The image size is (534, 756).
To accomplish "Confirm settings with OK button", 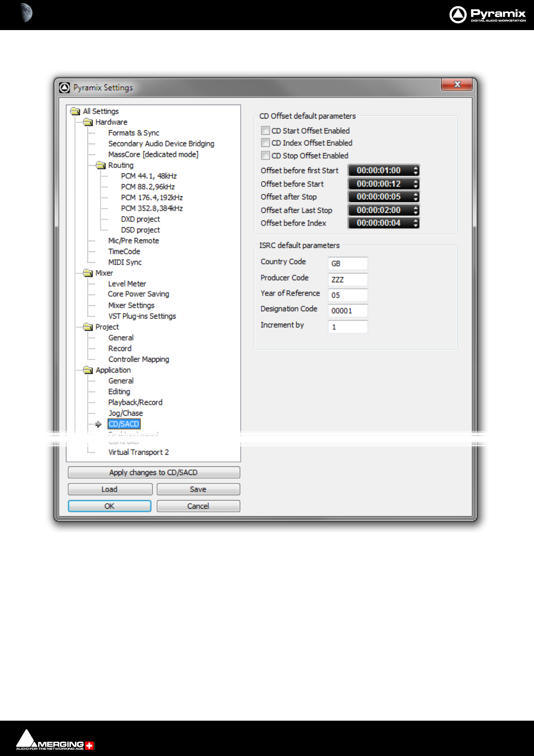I will click(x=109, y=506).
